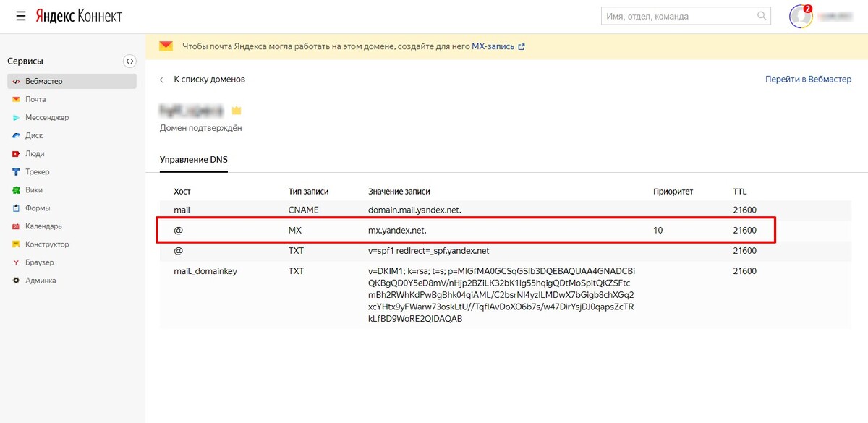The width and height of the screenshot is (868, 423).
Task: Open the hamburger main menu
Action: tap(21, 16)
